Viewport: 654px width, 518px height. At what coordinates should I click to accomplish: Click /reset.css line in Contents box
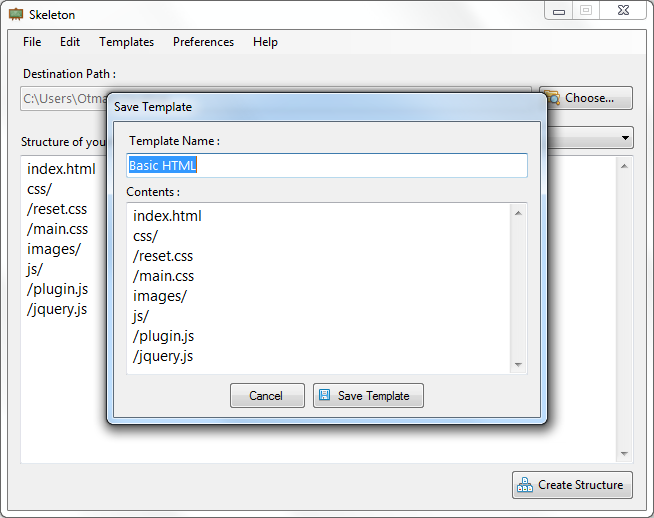click(163, 256)
